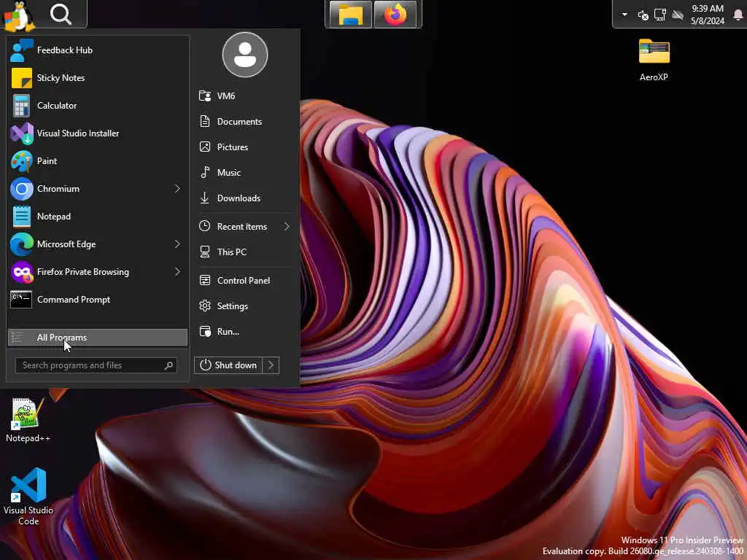Open the Run... dialog
This screenshot has height=560, width=747.
click(244, 331)
